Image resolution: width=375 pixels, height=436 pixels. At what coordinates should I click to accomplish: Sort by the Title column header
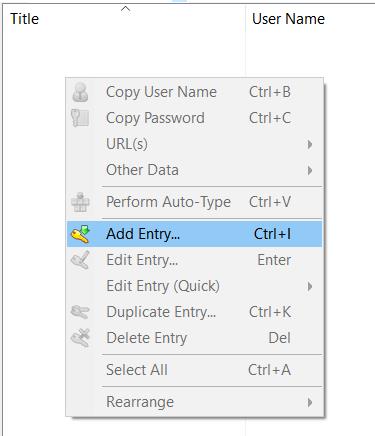pyautogui.click(x=25, y=19)
